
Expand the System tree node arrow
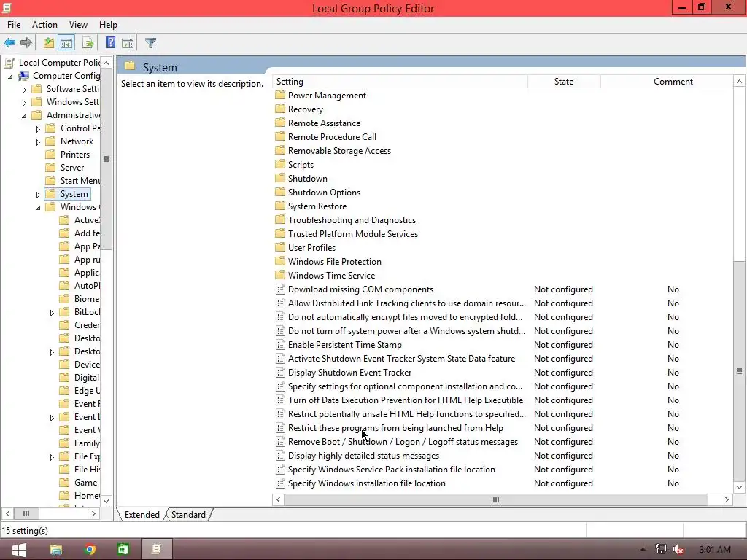click(x=38, y=194)
